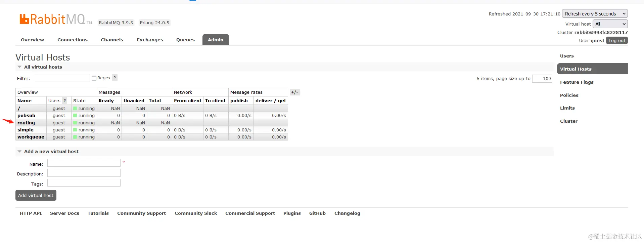Open the Refresh every 5 seconds dropdown
The height and width of the screenshot is (242, 644).
pos(595,14)
